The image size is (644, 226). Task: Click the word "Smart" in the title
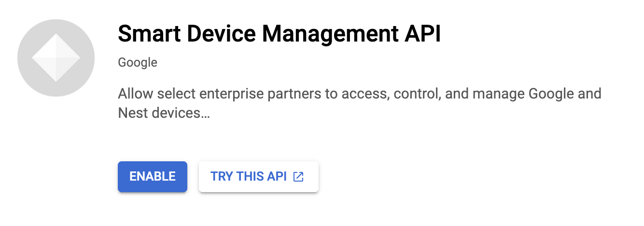pos(147,35)
